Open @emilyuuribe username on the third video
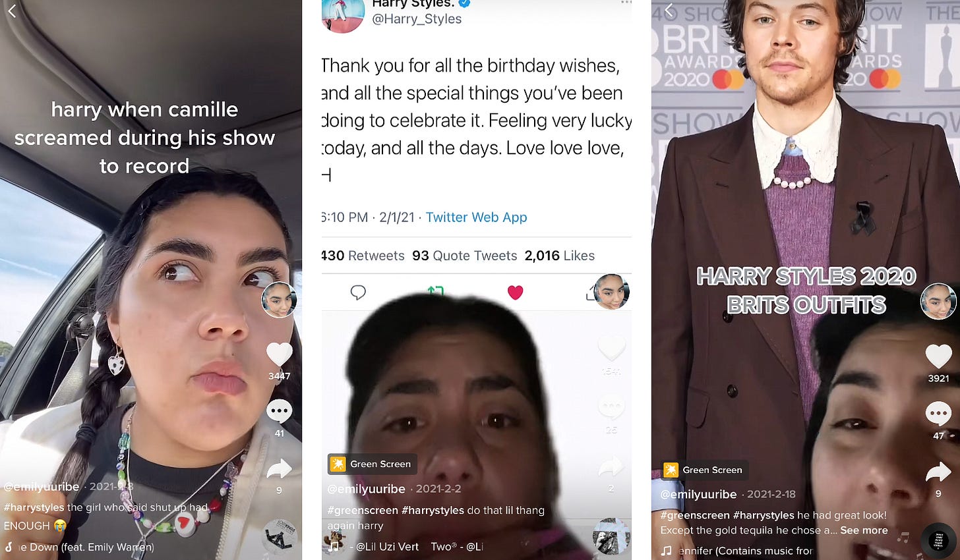 tap(698, 494)
